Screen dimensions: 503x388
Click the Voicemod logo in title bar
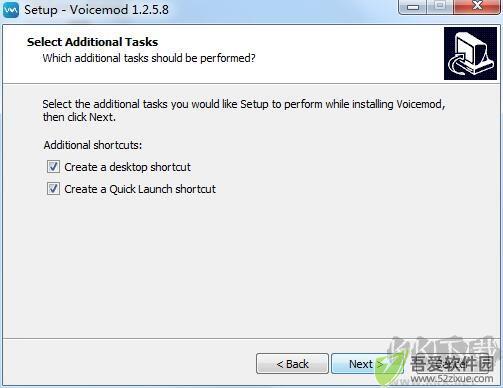pyautogui.click(x=11, y=9)
